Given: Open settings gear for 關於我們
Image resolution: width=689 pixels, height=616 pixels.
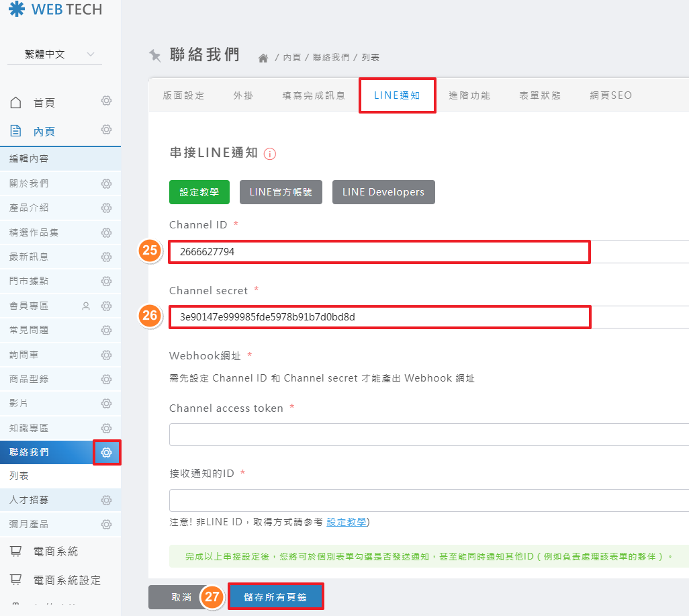Looking at the screenshot, I should [106, 183].
